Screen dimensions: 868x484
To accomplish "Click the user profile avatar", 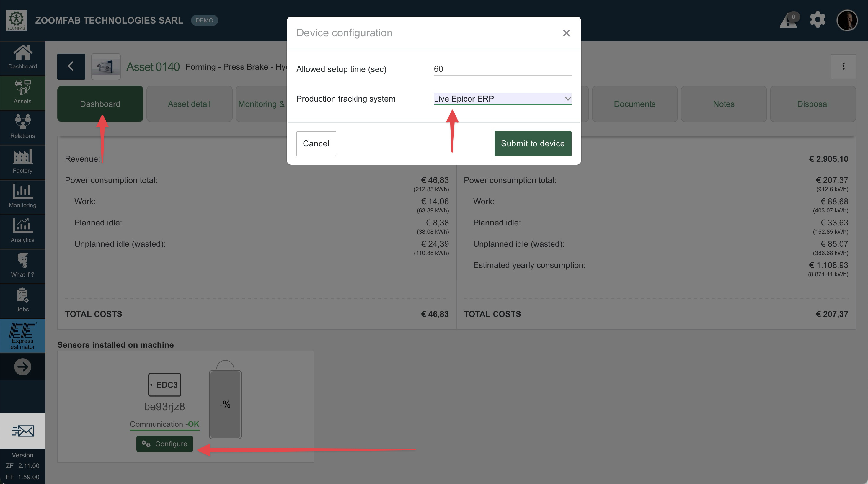I will (x=847, y=21).
